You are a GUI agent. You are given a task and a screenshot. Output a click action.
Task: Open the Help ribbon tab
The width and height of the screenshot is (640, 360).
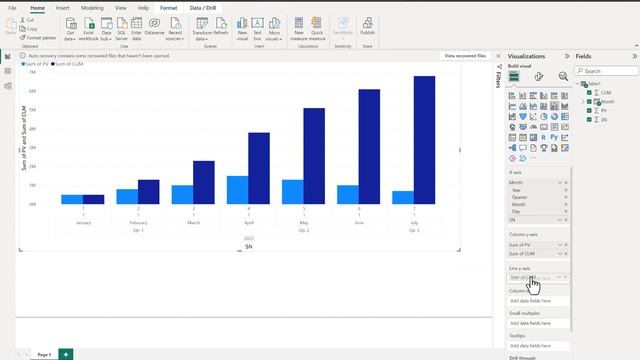click(x=143, y=8)
